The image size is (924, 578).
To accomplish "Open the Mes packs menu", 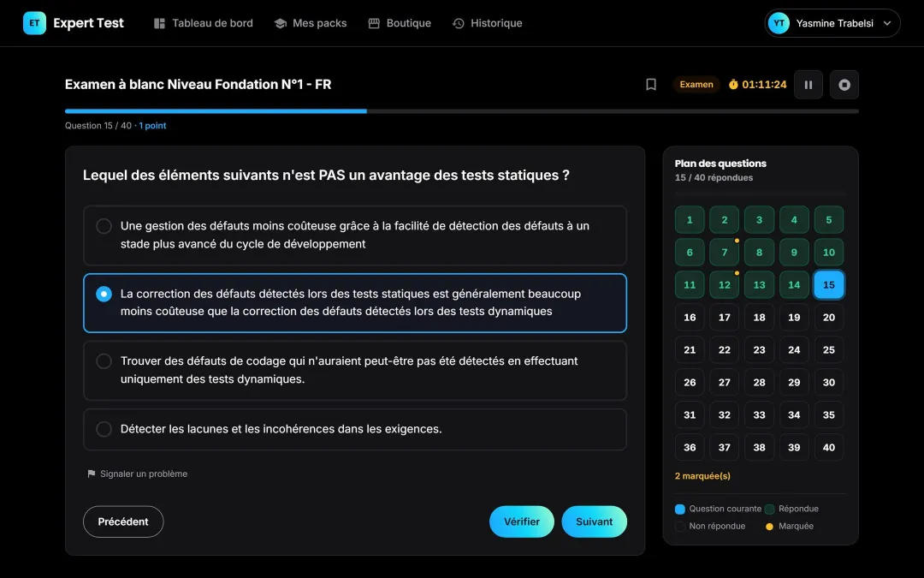I will click(311, 23).
